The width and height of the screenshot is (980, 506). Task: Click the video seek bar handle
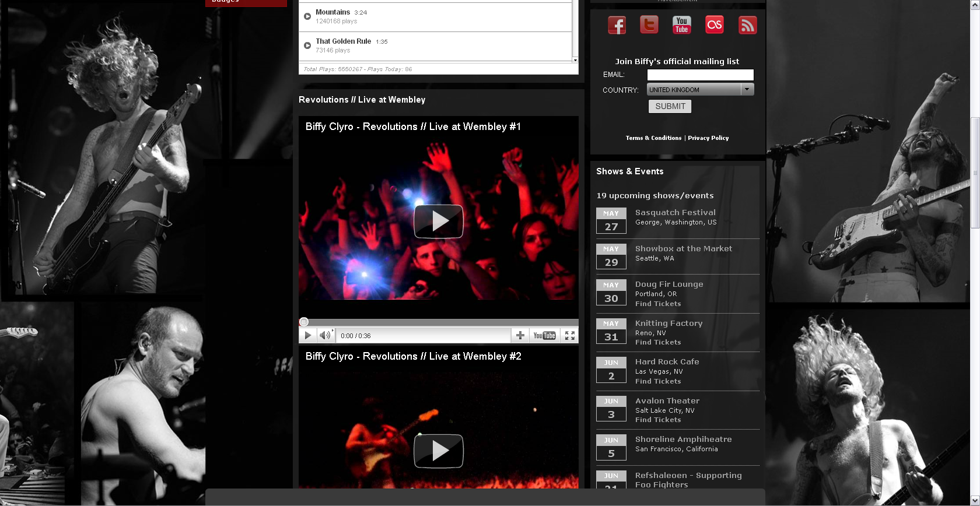click(304, 322)
